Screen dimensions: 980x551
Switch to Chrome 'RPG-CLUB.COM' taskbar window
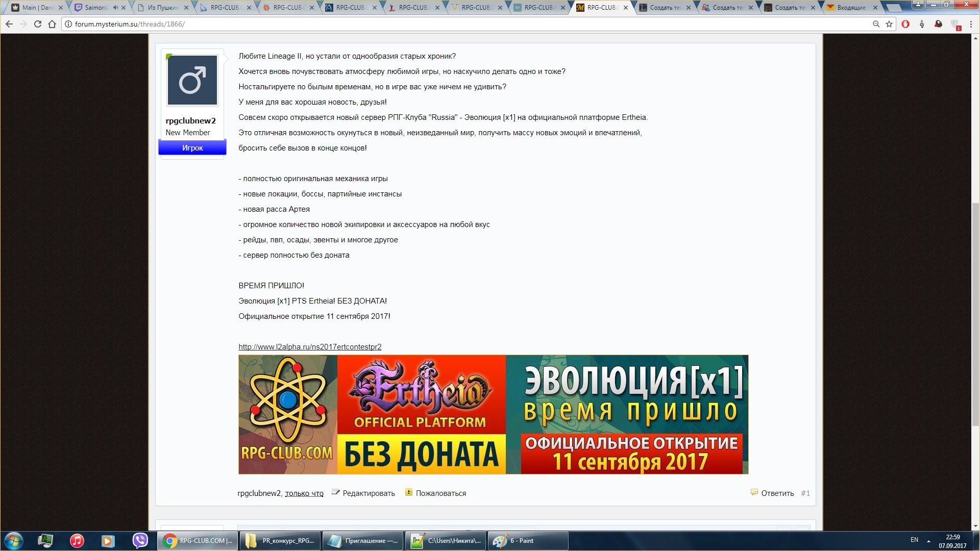(197, 541)
